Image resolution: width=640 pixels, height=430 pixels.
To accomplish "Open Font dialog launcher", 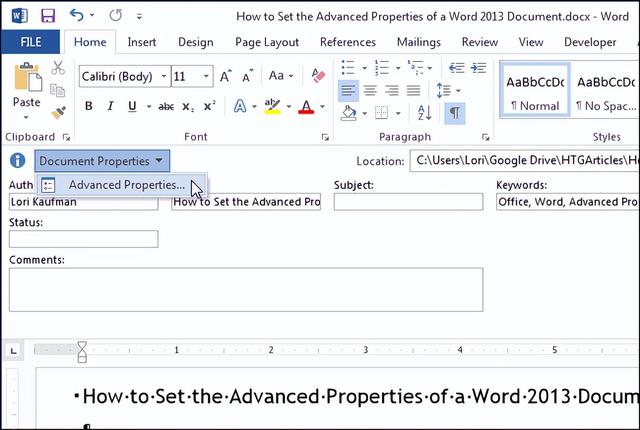I will [x=325, y=137].
